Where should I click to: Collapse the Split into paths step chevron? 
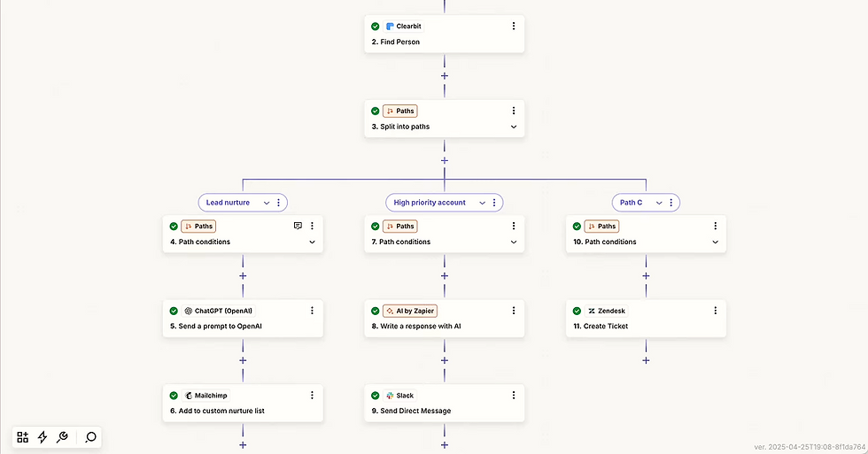[514, 127]
